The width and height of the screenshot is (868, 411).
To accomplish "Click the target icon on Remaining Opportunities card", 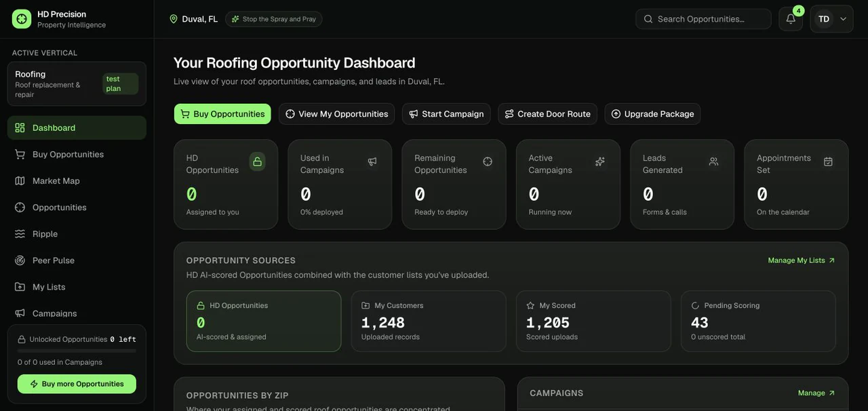I will click(487, 161).
